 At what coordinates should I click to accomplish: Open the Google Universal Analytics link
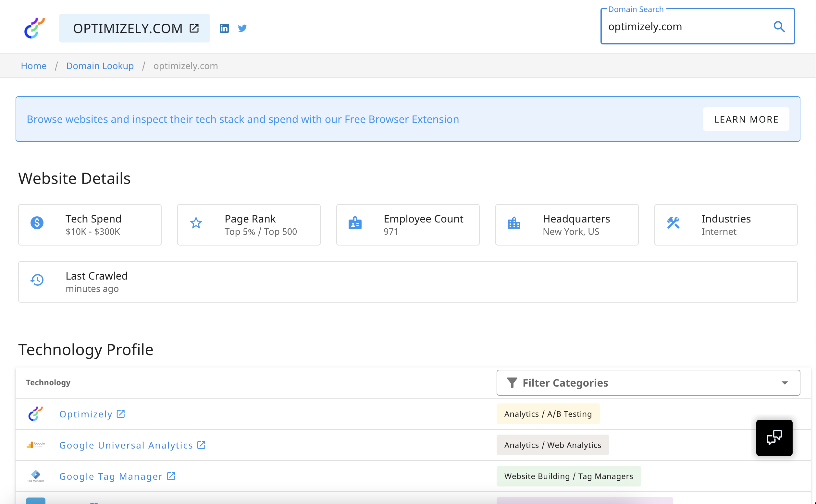[126, 445]
